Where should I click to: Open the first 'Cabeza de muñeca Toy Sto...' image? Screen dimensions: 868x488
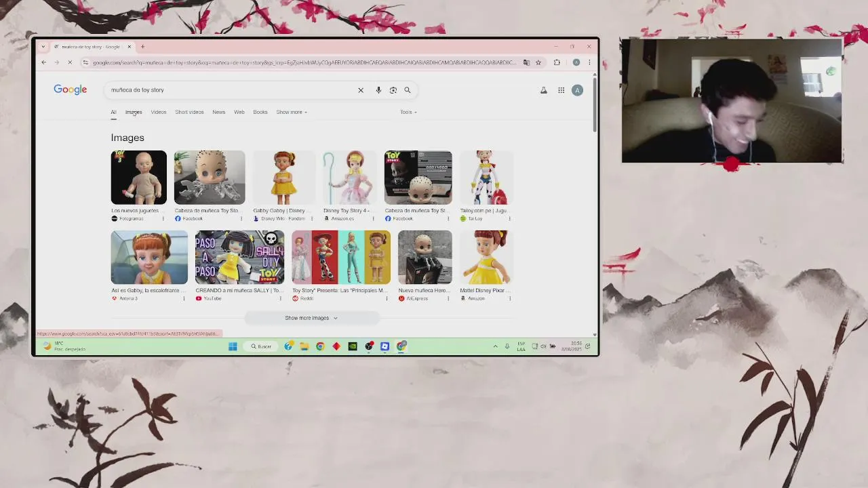click(210, 178)
